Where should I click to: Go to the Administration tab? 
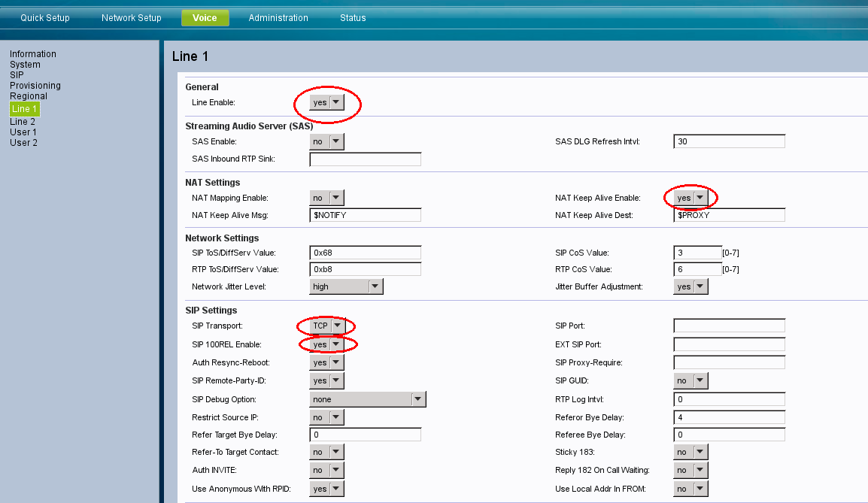point(278,18)
